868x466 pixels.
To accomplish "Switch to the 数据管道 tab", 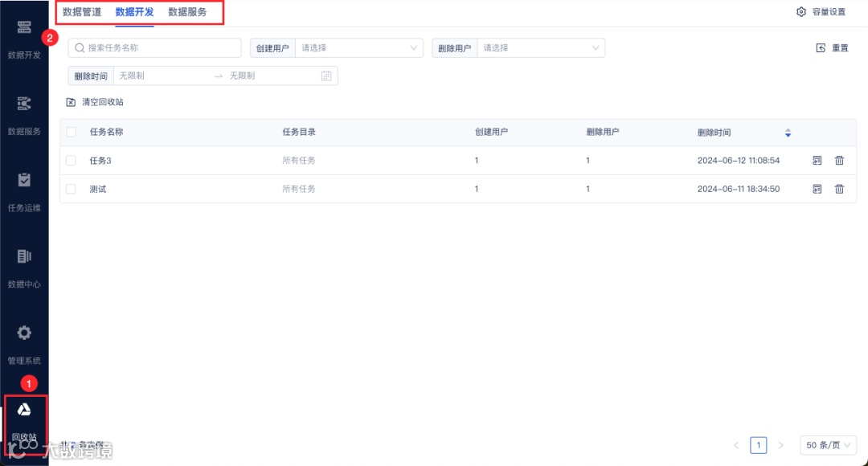I will point(82,11).
